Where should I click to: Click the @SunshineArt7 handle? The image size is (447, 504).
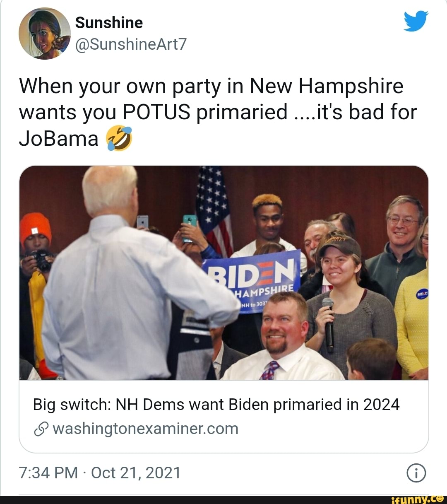(131, 44)
